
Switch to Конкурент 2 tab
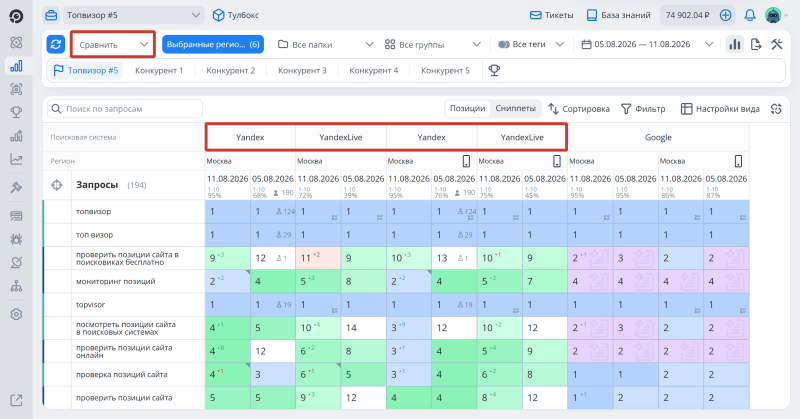231,70
